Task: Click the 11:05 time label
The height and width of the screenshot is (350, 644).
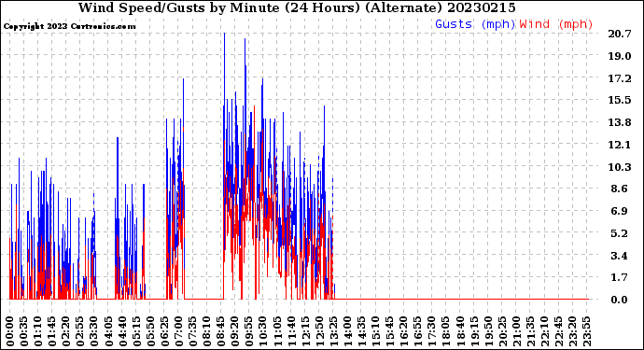Action: tap(277, 331)
